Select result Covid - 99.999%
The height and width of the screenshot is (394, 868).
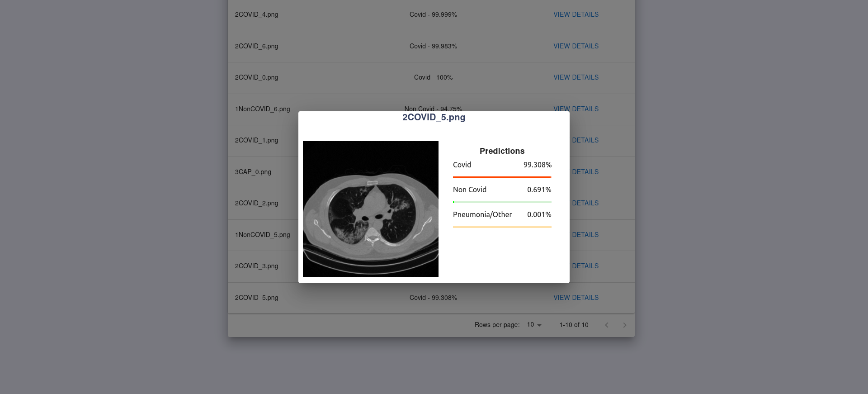click(433, 14)
